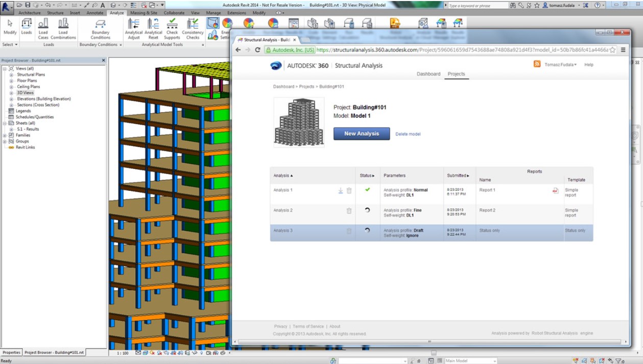643x364 pixels.
Task: Open the Projects tab in Structural Analysis 360
Action: (457, 74)
